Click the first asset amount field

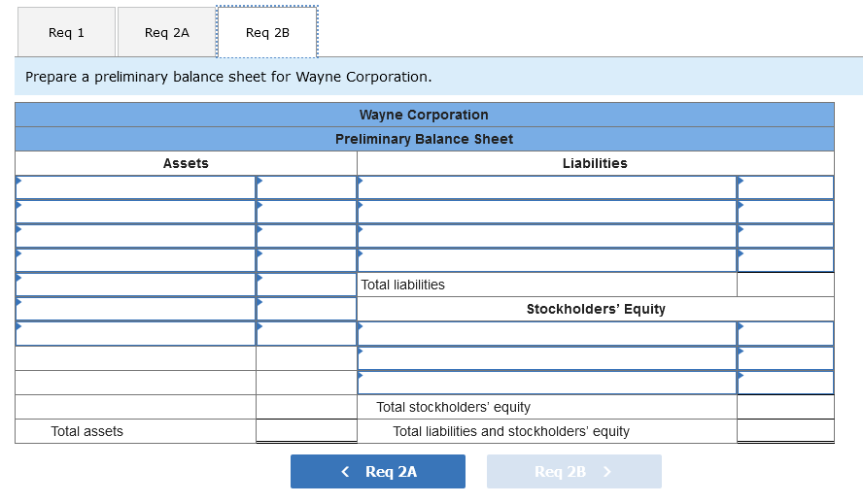306,187
